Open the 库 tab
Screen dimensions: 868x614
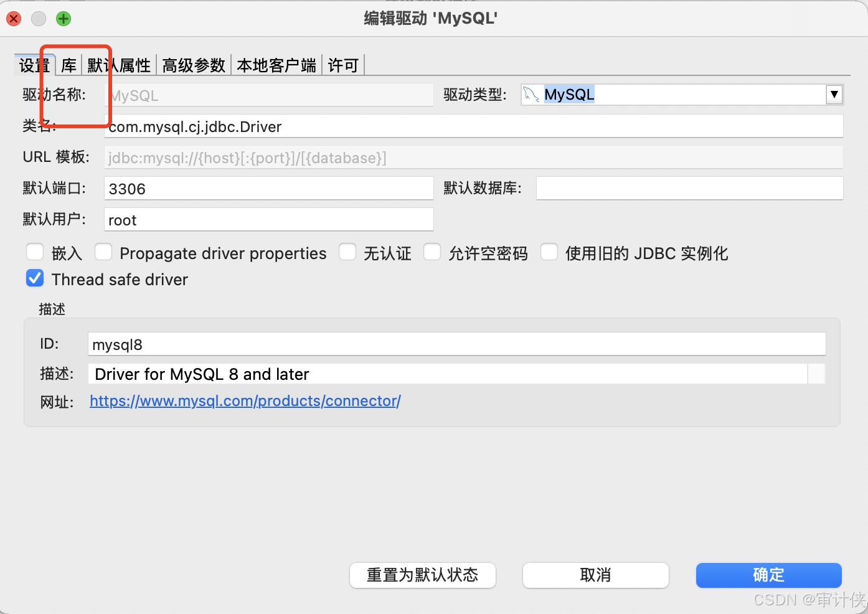tap(69, 65)
